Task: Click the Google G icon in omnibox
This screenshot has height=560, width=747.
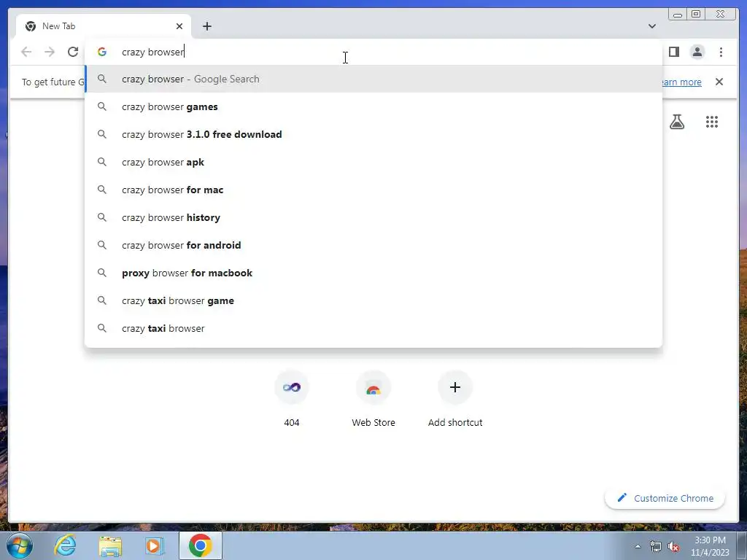Action: coord(102,52)
